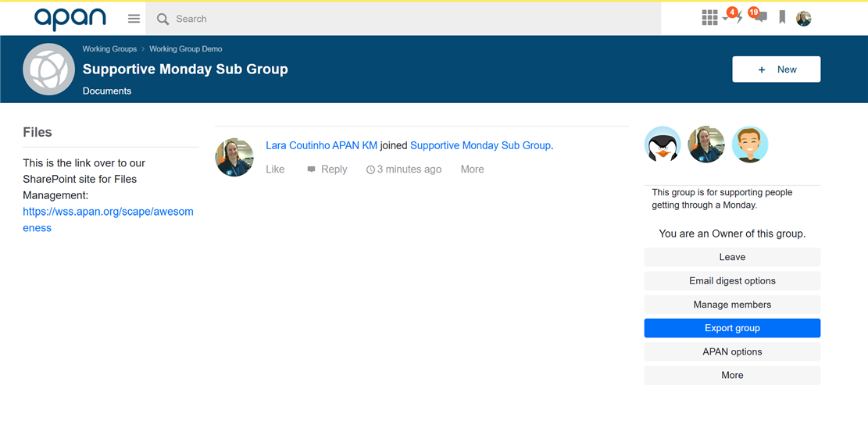Screen dimensions: 868x428
Task: Go to Working Groups breadcrumb
Action: click(x=109, y=48)
